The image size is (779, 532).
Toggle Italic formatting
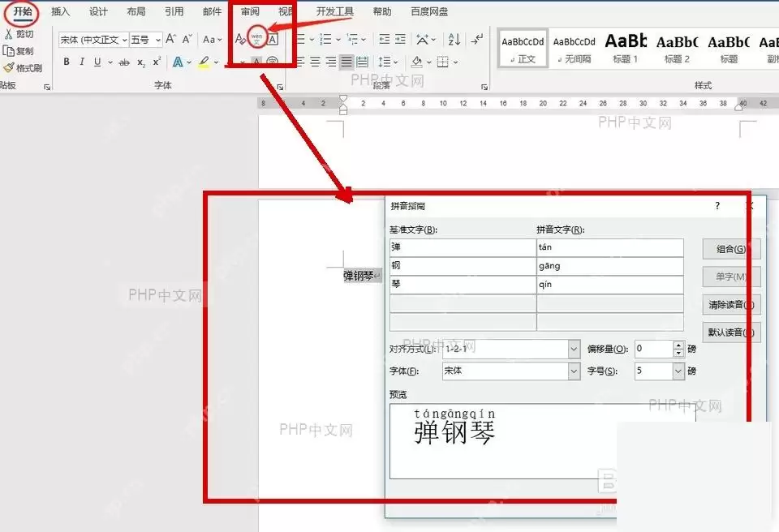[82, 62]
